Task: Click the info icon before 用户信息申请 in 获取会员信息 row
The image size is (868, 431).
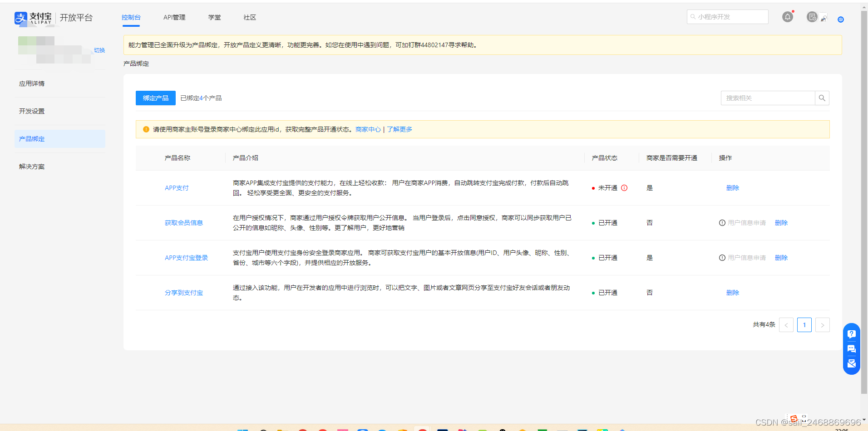Action: 722,223
